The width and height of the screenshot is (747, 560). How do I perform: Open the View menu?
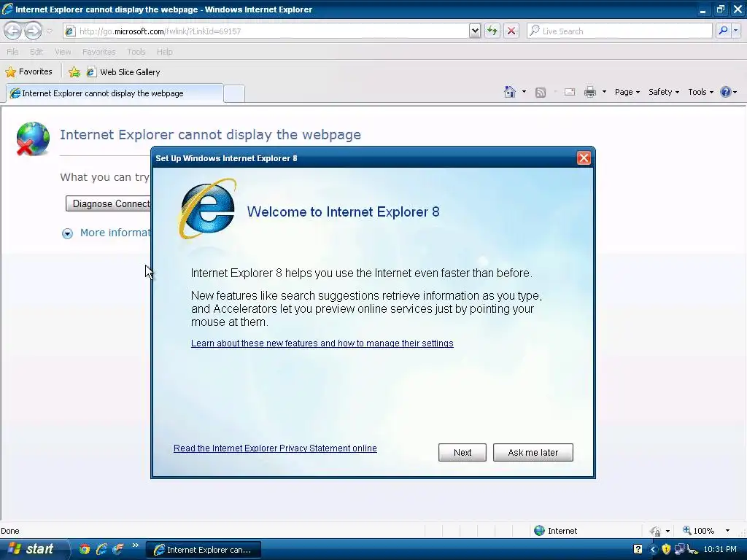tap(63, 52)
